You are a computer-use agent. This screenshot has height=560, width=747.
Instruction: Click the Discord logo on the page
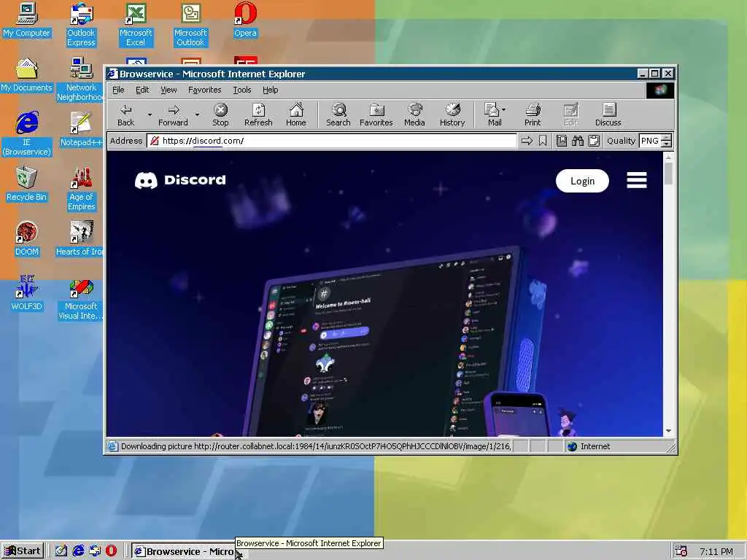tap(180, 181)
